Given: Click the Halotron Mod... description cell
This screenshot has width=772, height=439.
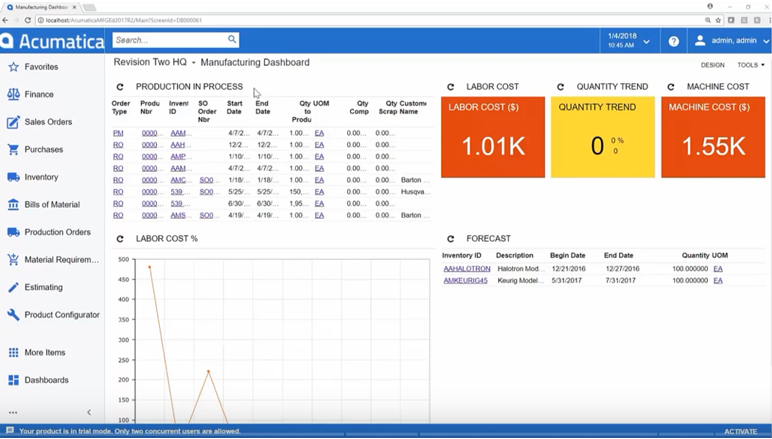Looking at the screenshot, I should tap(520, 269).
